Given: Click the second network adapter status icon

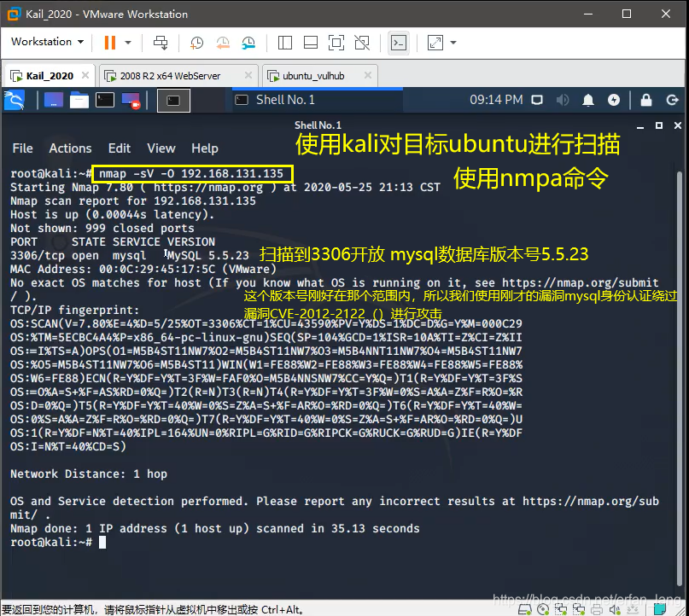Looking at the screenshot, I should pyautogui.click(x=579, y=609).
